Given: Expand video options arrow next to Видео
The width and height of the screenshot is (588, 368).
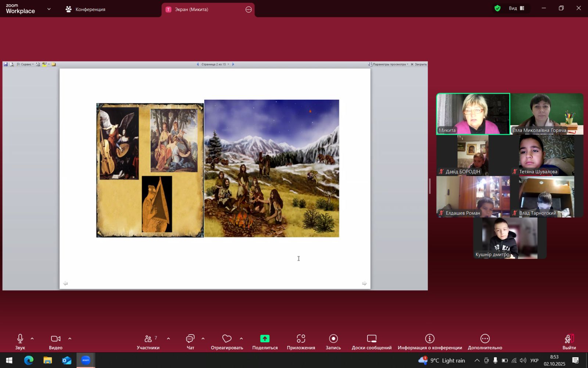Looking at the screenshot, I should click(70, 339).
